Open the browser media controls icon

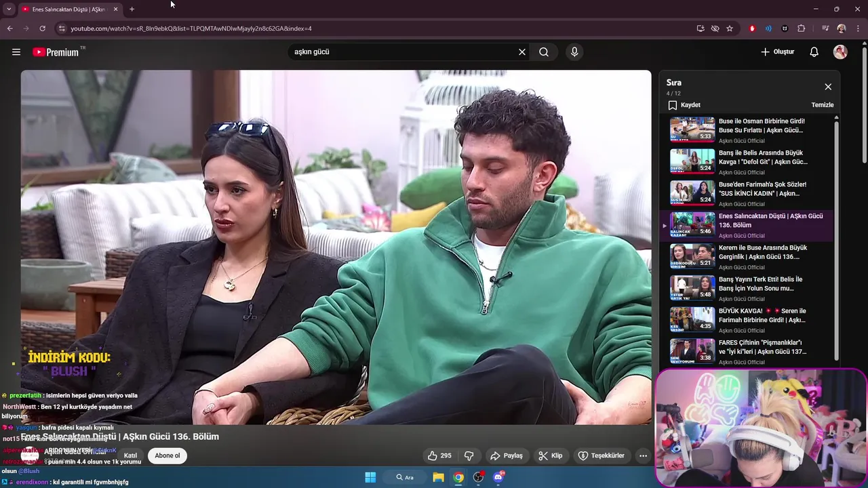click(x=825, y=28)
